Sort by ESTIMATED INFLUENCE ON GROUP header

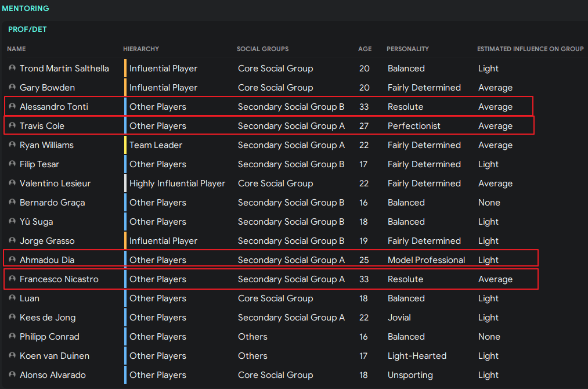(531, 49)
